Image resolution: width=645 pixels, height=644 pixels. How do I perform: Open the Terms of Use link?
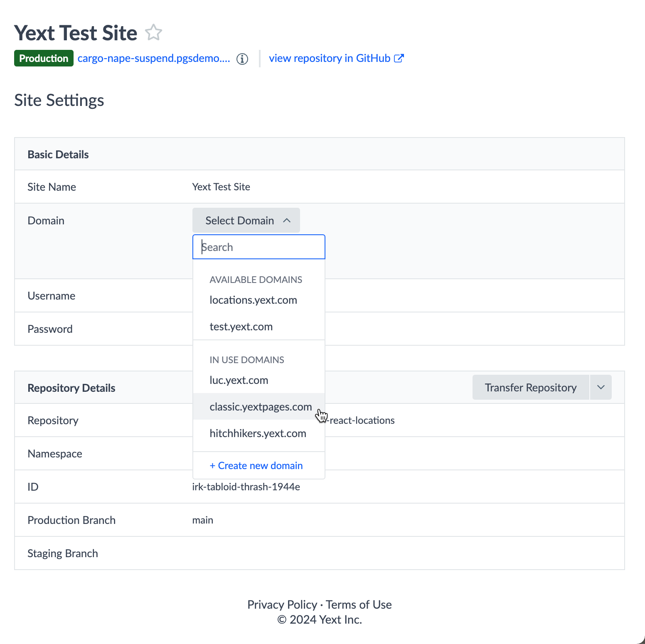[359, 605]
